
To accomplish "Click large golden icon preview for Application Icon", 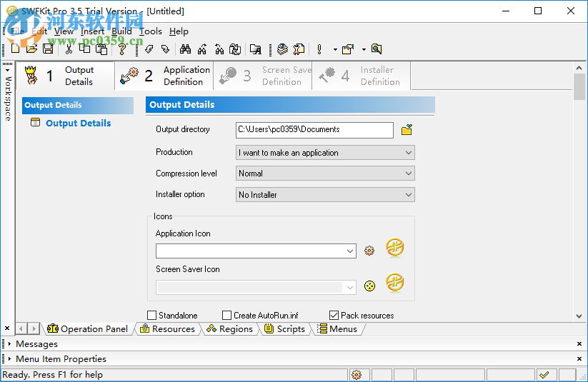I will (x=395, y=248).
